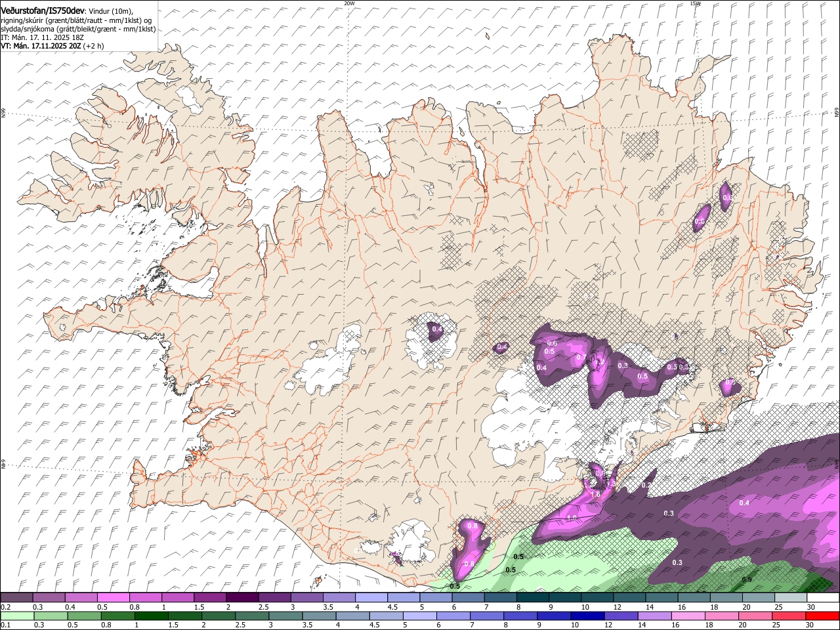This screenshot has height=630, width=840.
Task: Pick lower legend swatch for 1.5–2
Action: pyautogui.click(x=185, y=616)
